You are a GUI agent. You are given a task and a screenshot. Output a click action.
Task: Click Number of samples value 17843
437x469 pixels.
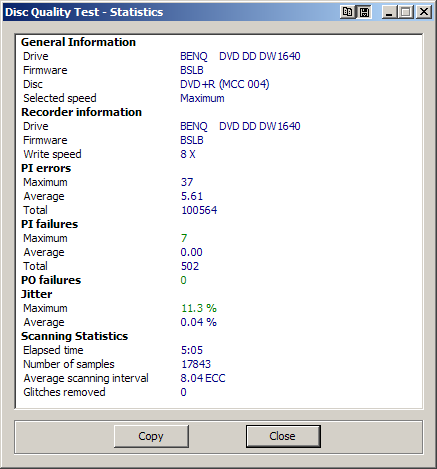coord(196,364)
